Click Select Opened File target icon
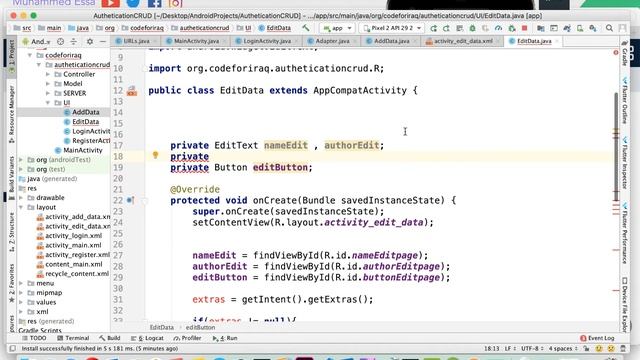This screenshot has height=360, width=640. tap(60, 42)
